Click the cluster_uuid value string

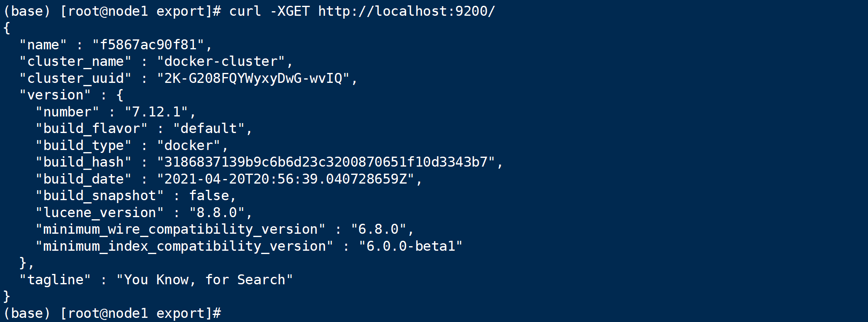pyautogui.click(x=253, y=78)
